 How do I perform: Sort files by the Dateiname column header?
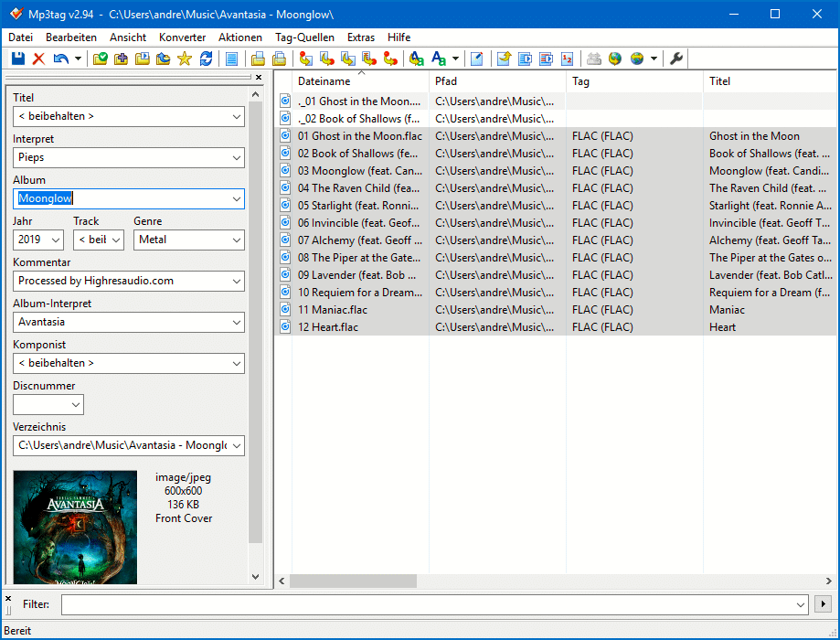360,81
